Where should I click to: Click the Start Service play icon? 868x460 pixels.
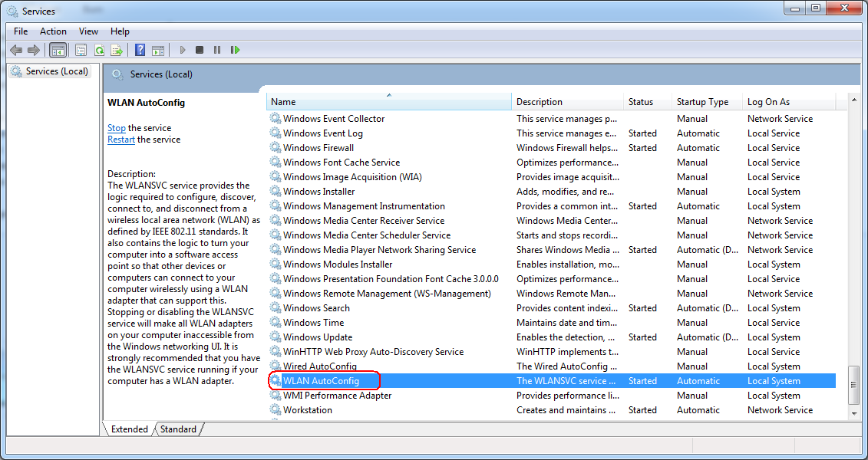(x=182, y=51)
